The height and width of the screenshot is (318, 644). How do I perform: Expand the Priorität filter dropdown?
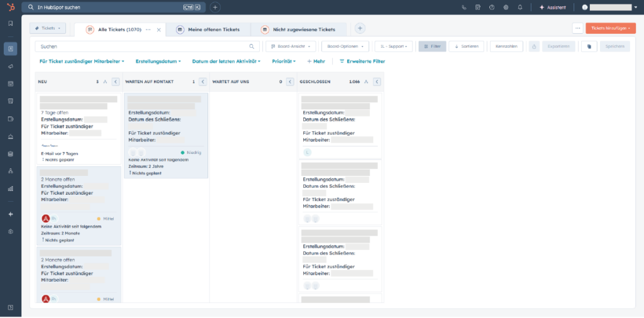(x=284, y=62)
